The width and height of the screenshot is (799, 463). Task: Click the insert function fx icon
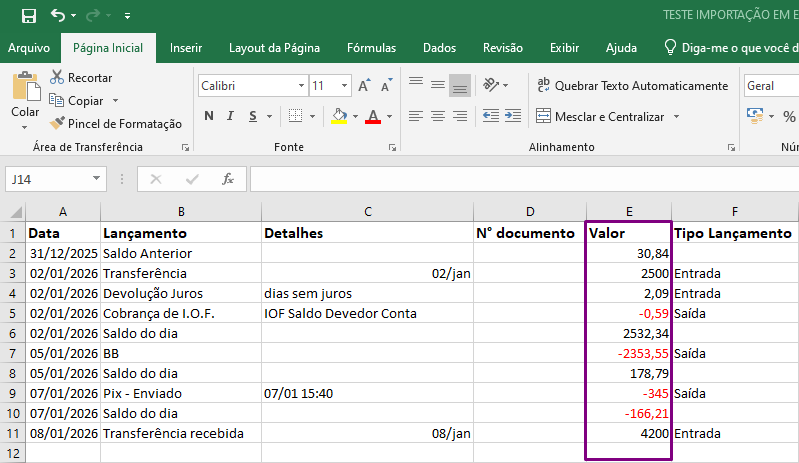pyautogui.click(x=228, y=179)
